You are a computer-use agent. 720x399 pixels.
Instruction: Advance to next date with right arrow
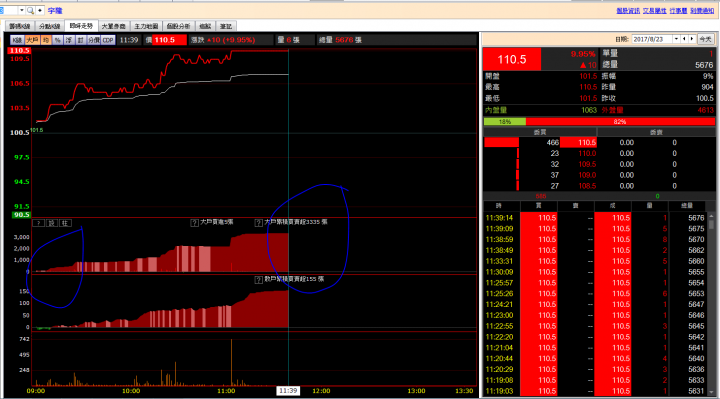click(692, 39)
